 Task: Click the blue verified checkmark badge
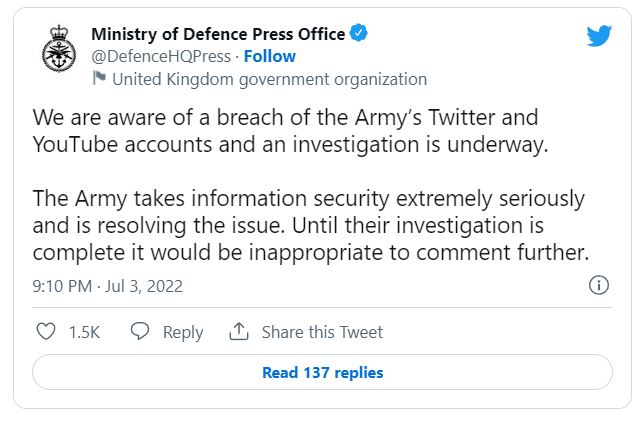359,33
